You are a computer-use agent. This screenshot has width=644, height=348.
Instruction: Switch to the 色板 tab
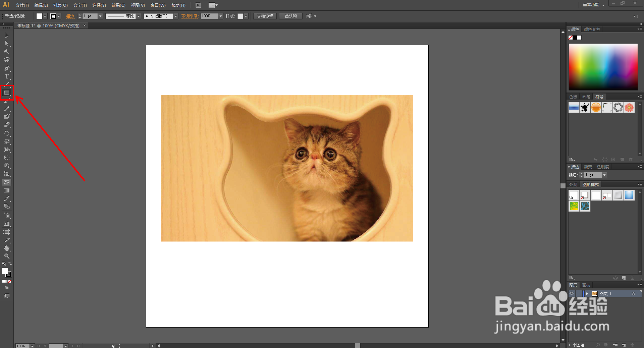pyautogui.click(x=573, y=97)
